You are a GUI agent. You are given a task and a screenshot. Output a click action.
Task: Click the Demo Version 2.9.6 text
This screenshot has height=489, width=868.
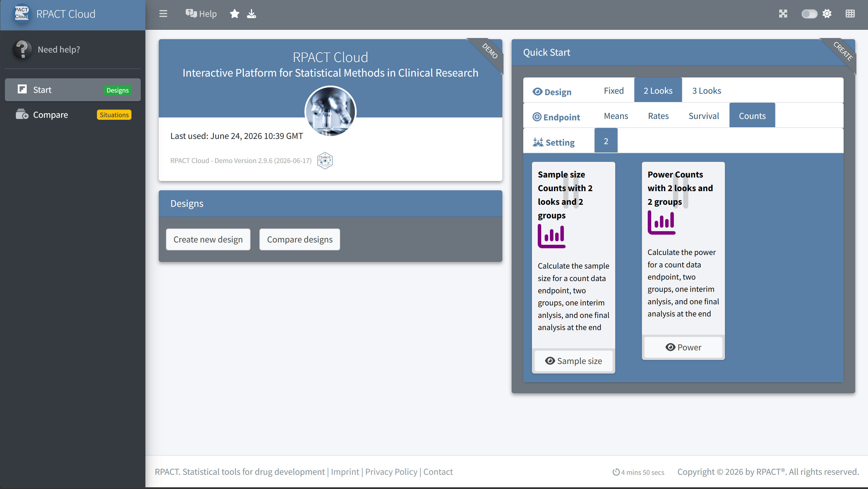click(241, 161)
